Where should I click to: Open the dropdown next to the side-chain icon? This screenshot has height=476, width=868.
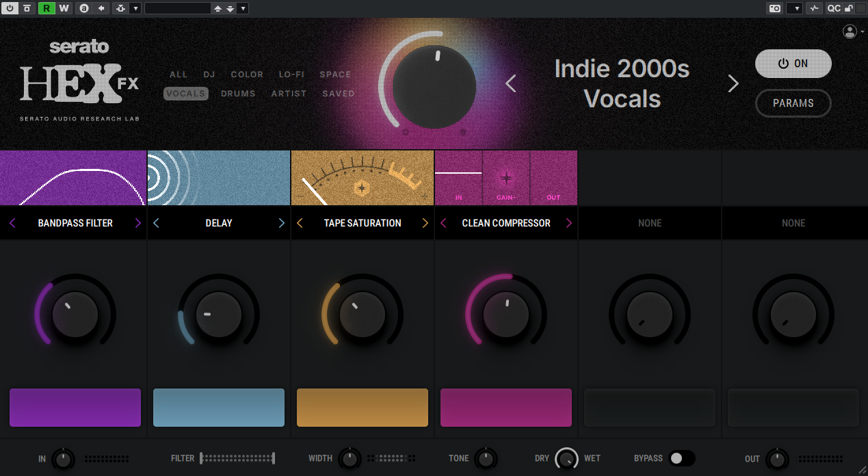coord(135,8)
